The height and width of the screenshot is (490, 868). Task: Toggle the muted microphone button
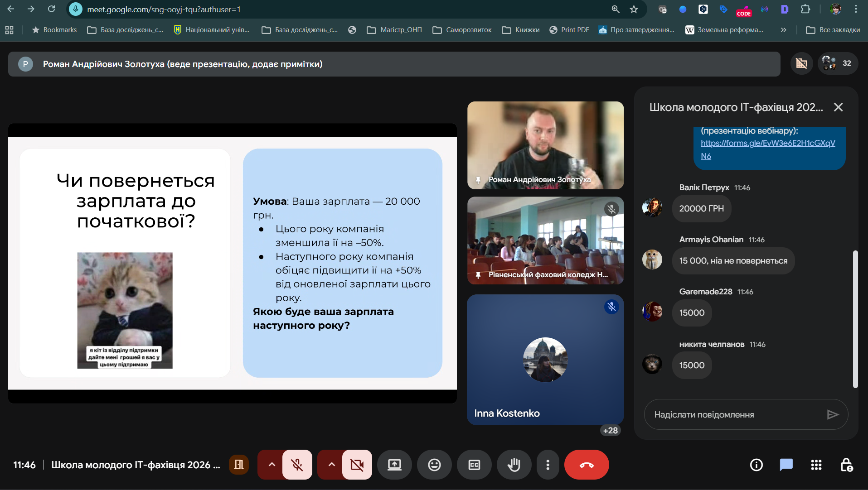click(x=297, y=465)
